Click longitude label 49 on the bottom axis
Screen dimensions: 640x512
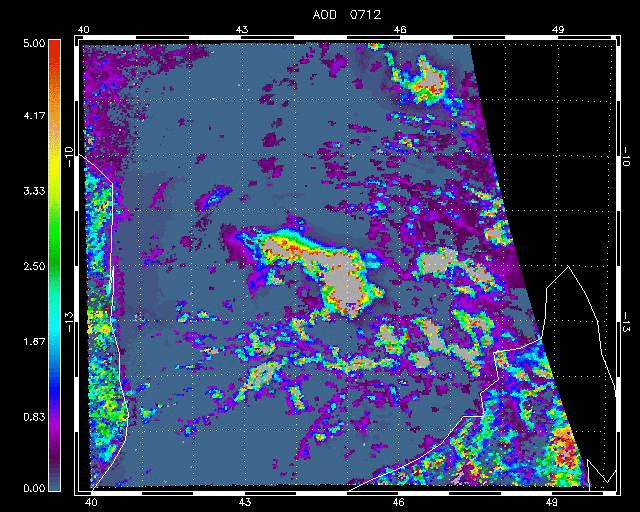click(x=553, y=502)
